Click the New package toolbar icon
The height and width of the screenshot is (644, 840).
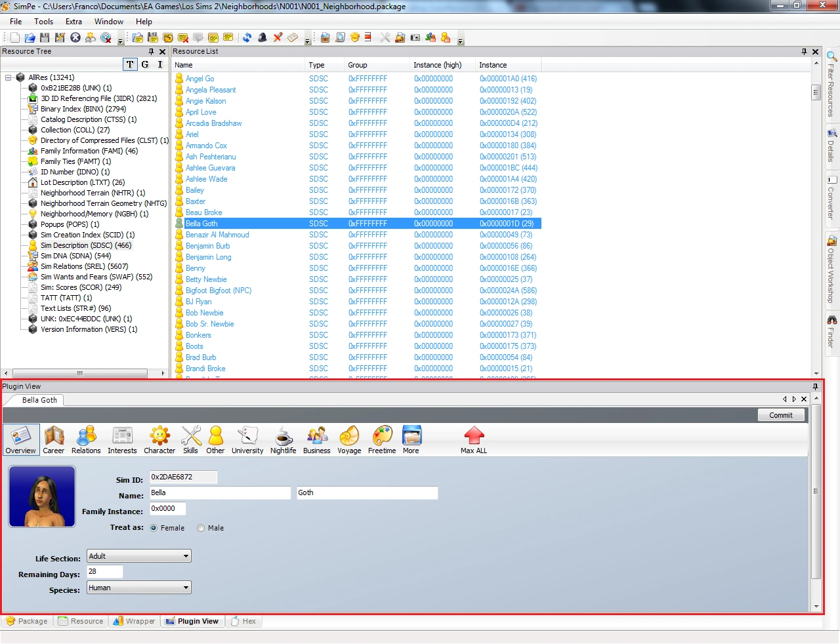(x=14, y=37)
